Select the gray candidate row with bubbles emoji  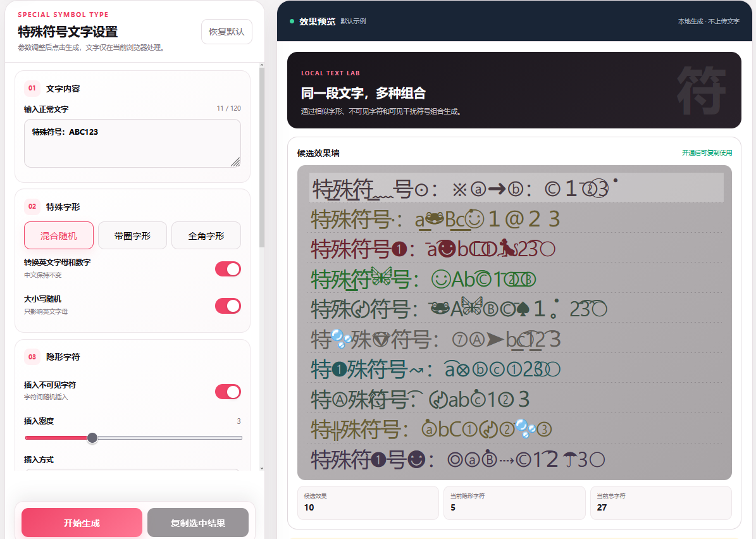point(516,339)
